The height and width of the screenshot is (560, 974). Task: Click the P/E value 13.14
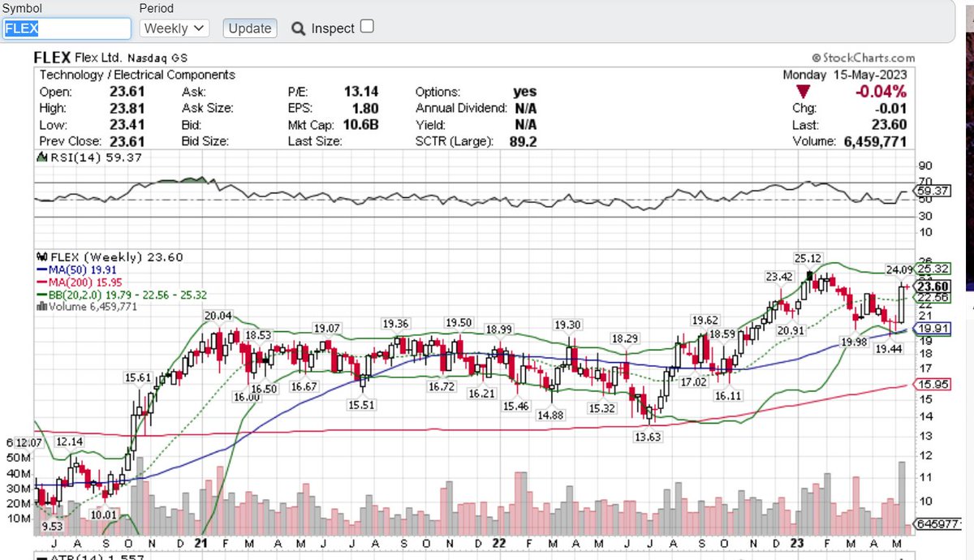point(361,92)
